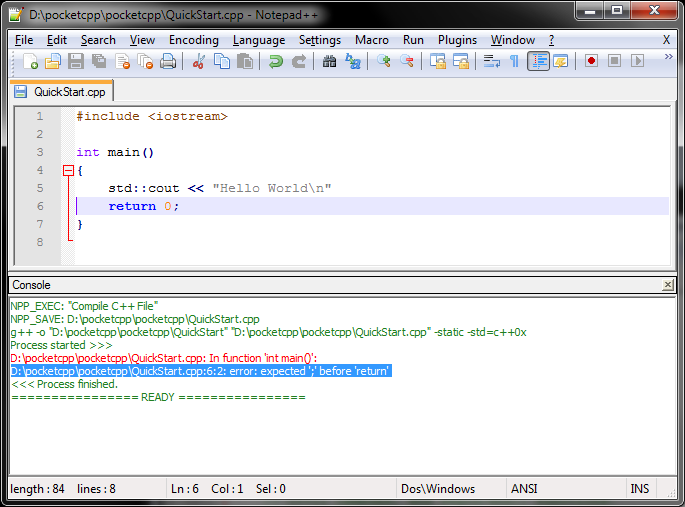Click the red 'In function int main()' line
685x507 pixels.
coord(164,358)
